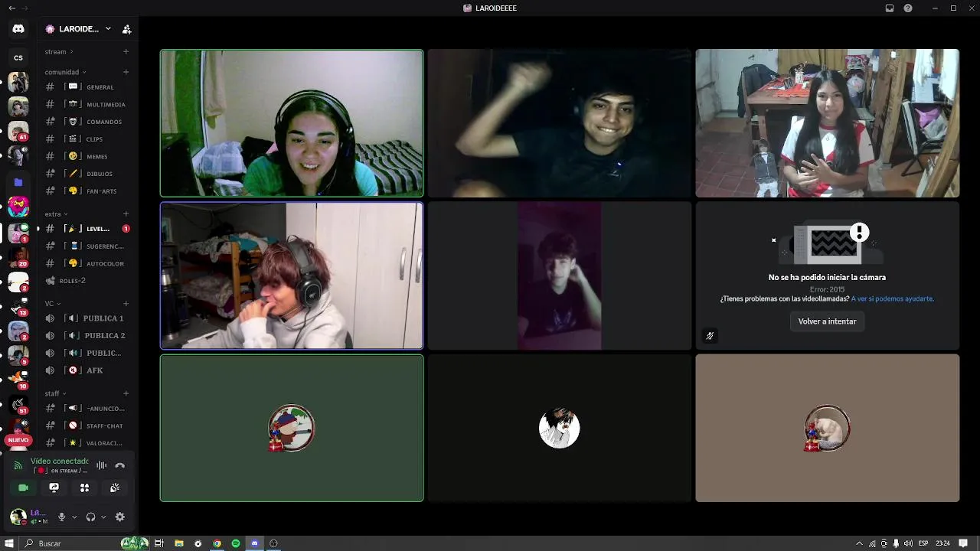This screenshot has width=980, height=551.
Task: Collapse the comunidad category
Action: tap(65, 72)
